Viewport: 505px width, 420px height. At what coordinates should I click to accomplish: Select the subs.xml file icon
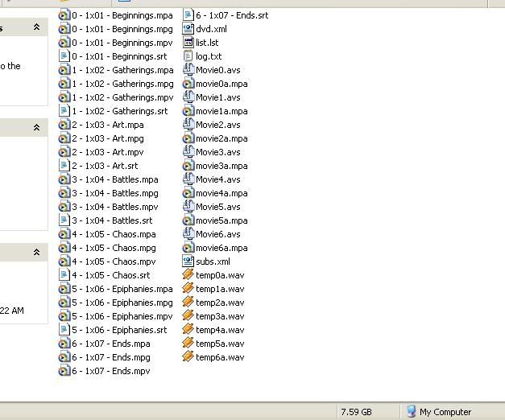click(188, 261)
